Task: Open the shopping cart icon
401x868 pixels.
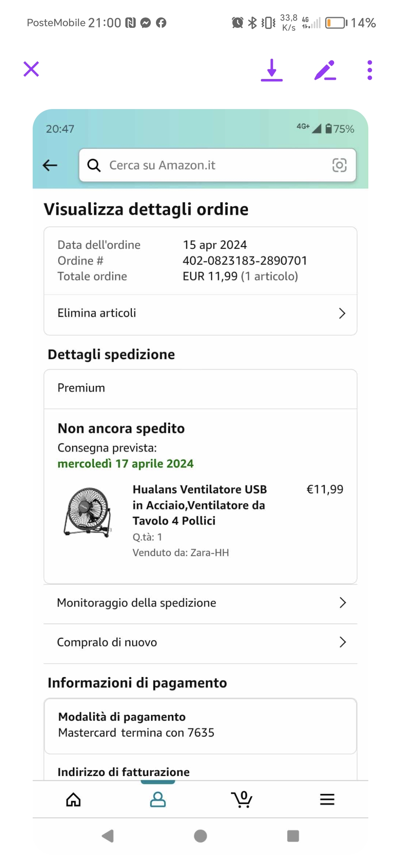Action: pyautogui.click(x=242, y=799)
